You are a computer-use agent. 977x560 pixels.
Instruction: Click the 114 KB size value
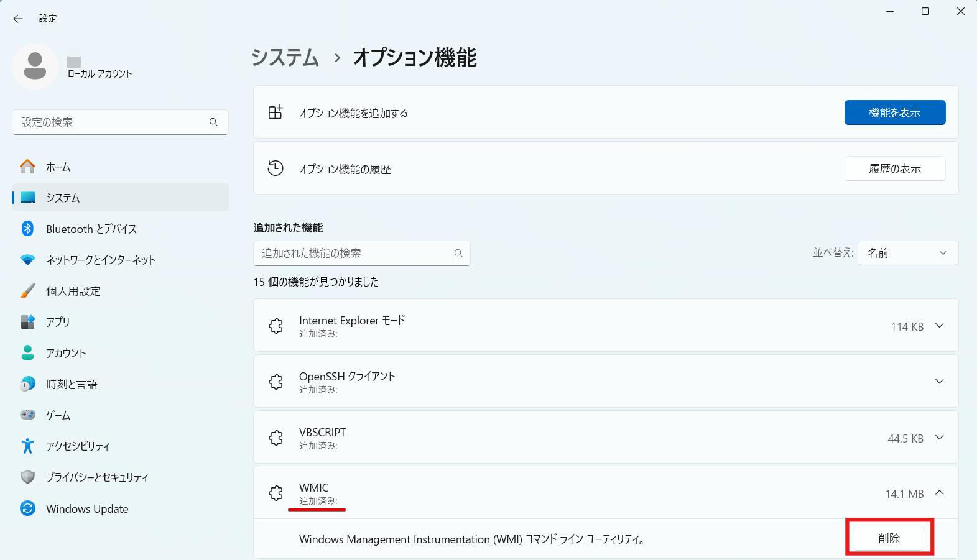907,326
